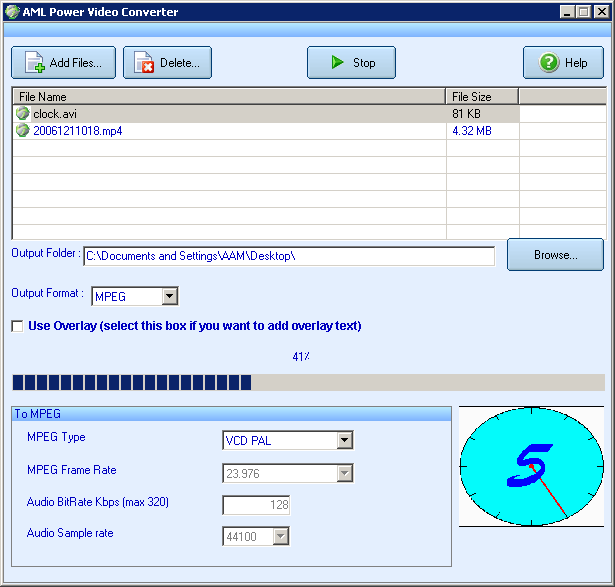Click the icon beside 20061211018.mp4
Viewport: 615px width, 587px height.
click(23, 131)
